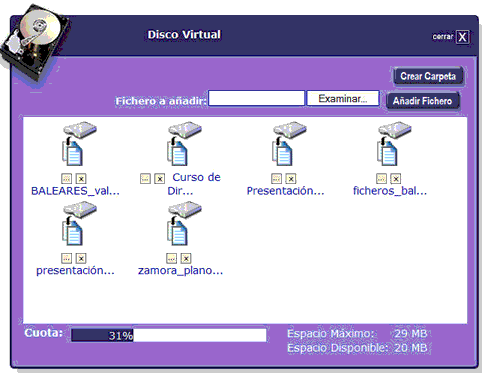
Task: Close the Disco Virtual window with cerrar X
Action: (x=462, y=37)
